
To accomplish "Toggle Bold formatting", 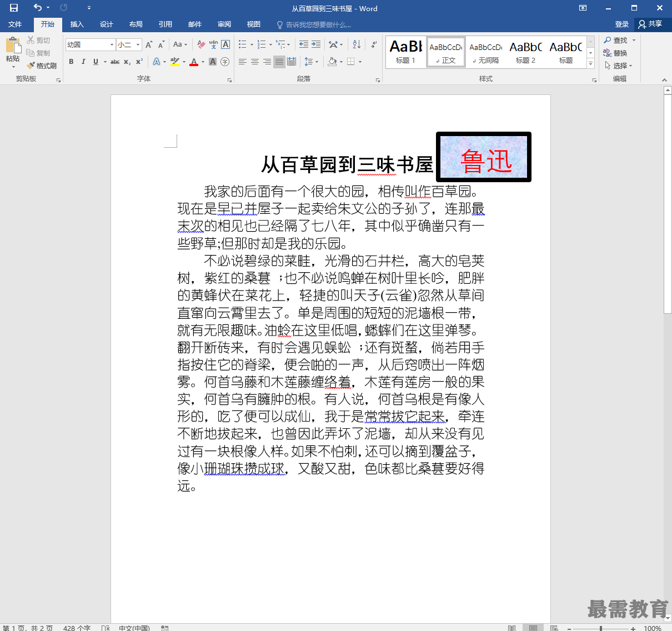I will pos(71,62).
